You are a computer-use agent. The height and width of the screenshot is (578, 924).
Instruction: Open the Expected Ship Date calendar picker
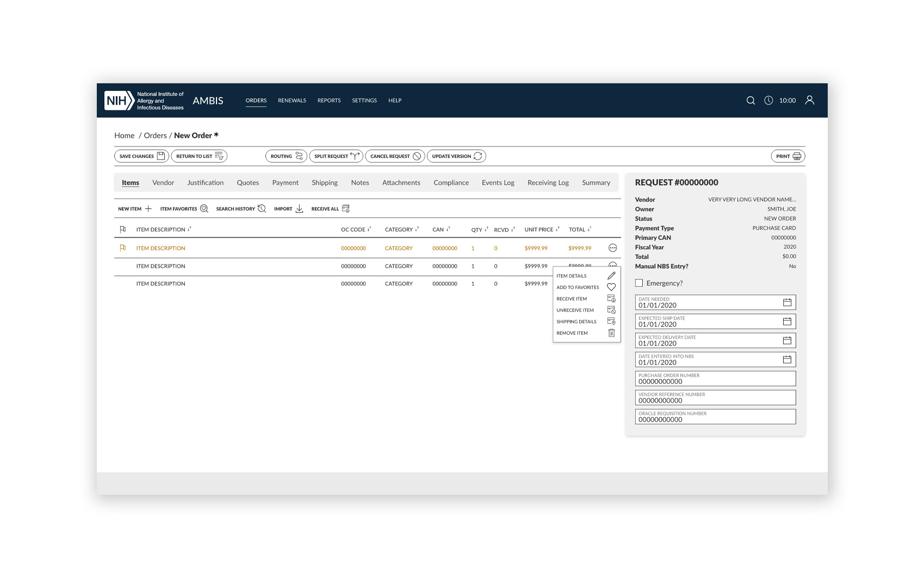[786, 322]
